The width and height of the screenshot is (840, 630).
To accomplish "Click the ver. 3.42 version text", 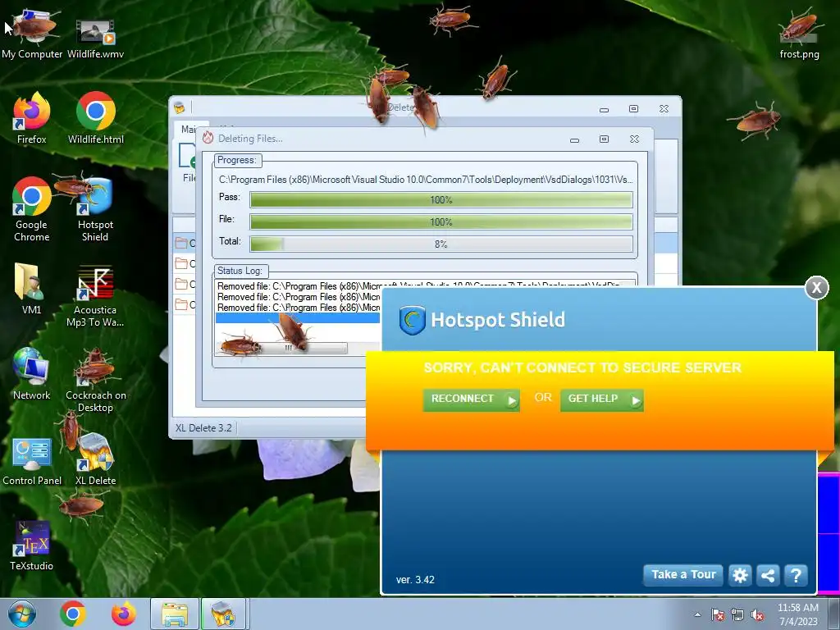I will click(415, 580).
